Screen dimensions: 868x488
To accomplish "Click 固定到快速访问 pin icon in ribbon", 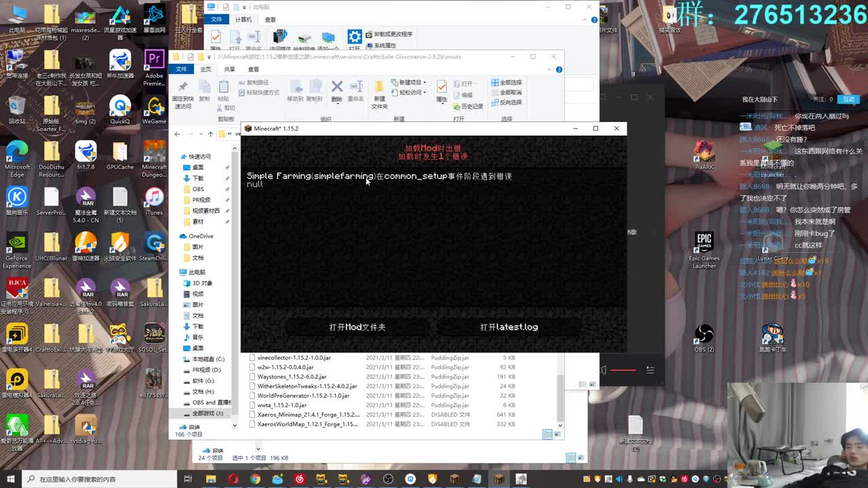I will click(182, 93).
